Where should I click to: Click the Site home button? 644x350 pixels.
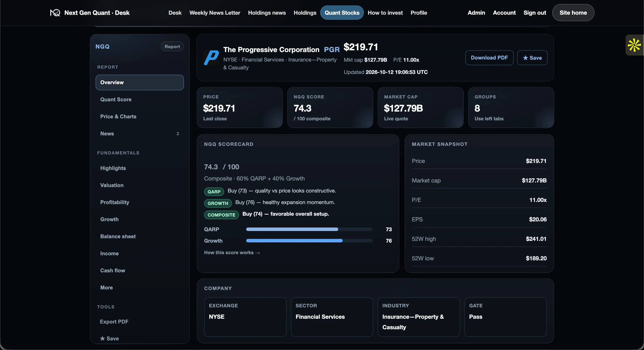(573, 13)
